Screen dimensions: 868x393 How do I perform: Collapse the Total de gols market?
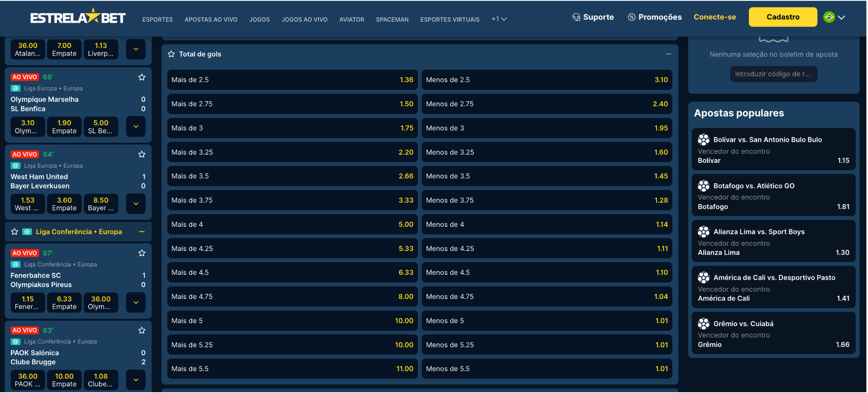click(x=668, y=54)
